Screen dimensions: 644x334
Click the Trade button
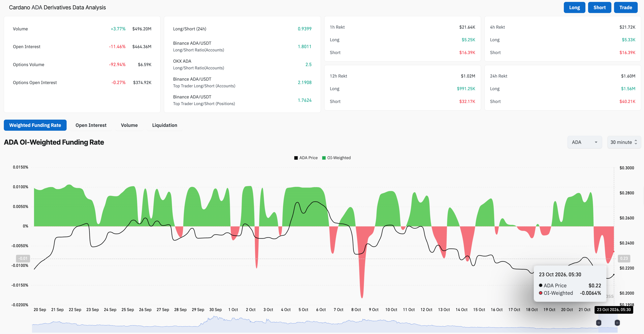click(625, 7)
